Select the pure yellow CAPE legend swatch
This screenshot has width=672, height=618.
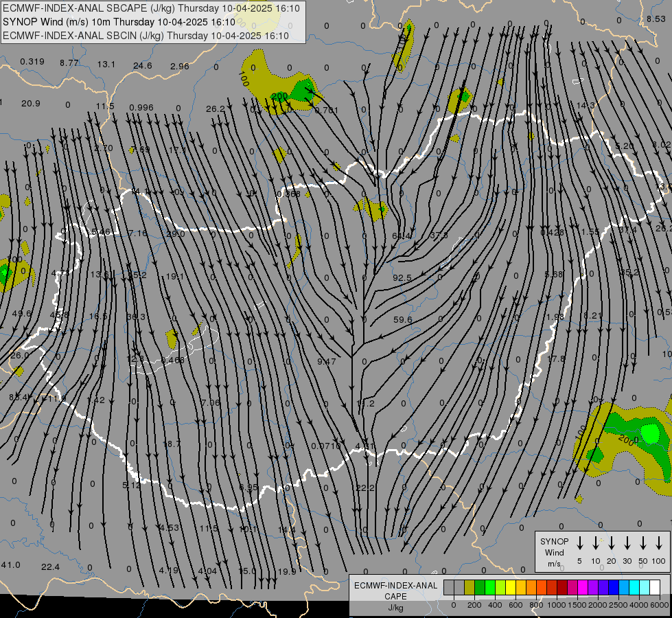click(511, 587)
